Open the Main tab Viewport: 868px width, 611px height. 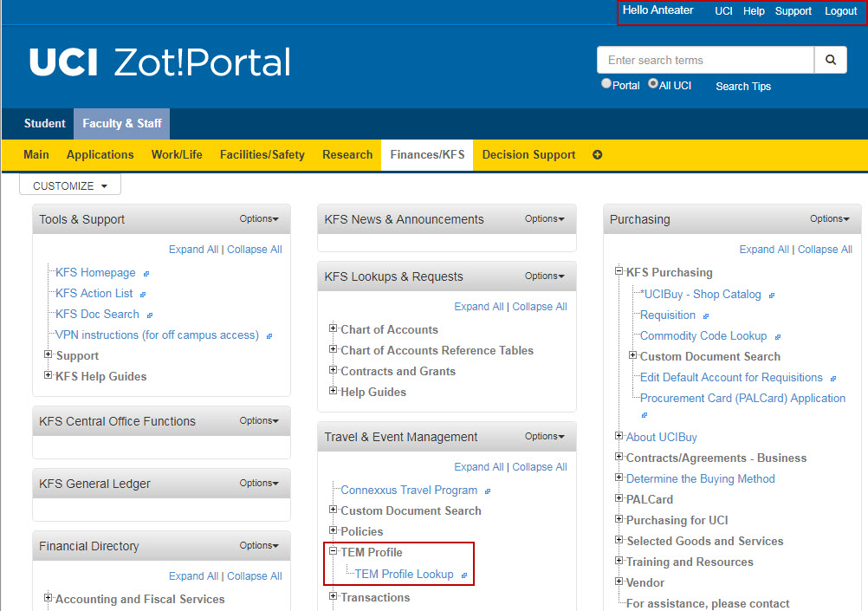coord(36,155)
